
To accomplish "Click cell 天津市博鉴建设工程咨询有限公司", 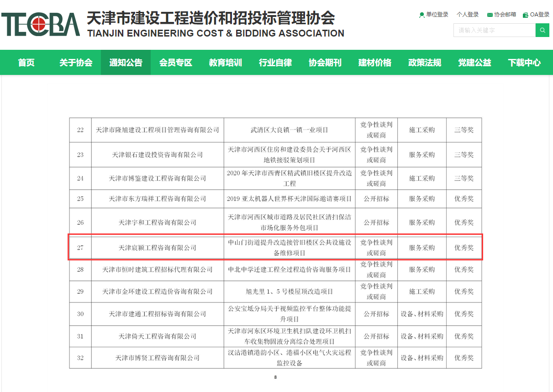I will (x=158, y=179).
